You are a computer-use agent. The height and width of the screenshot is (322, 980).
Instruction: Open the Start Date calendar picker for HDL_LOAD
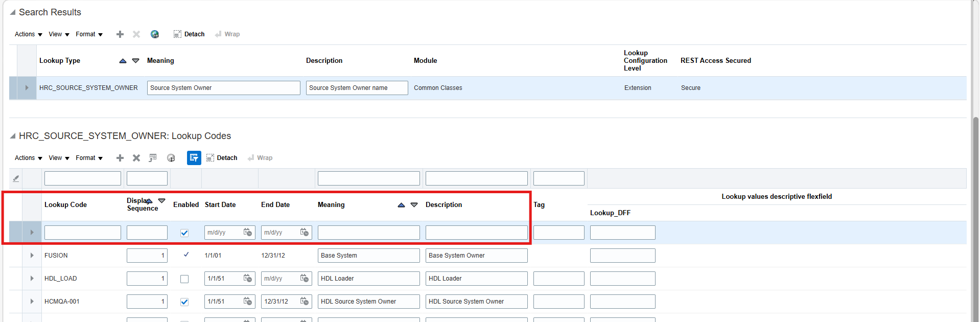(248, 279)
